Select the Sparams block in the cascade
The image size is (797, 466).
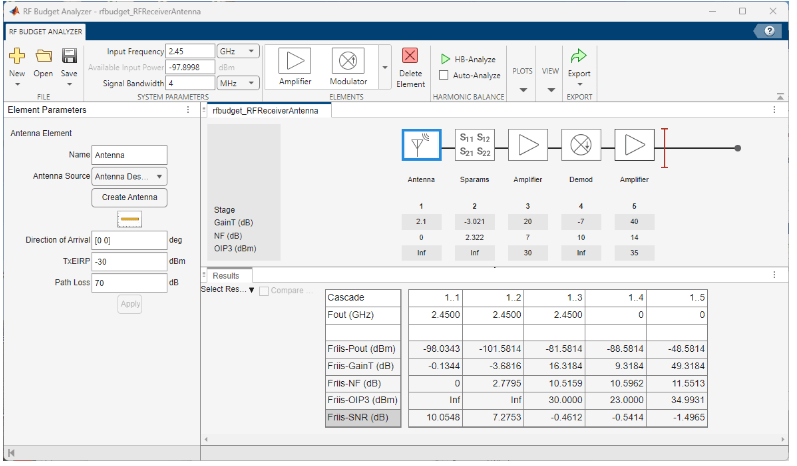474,146
